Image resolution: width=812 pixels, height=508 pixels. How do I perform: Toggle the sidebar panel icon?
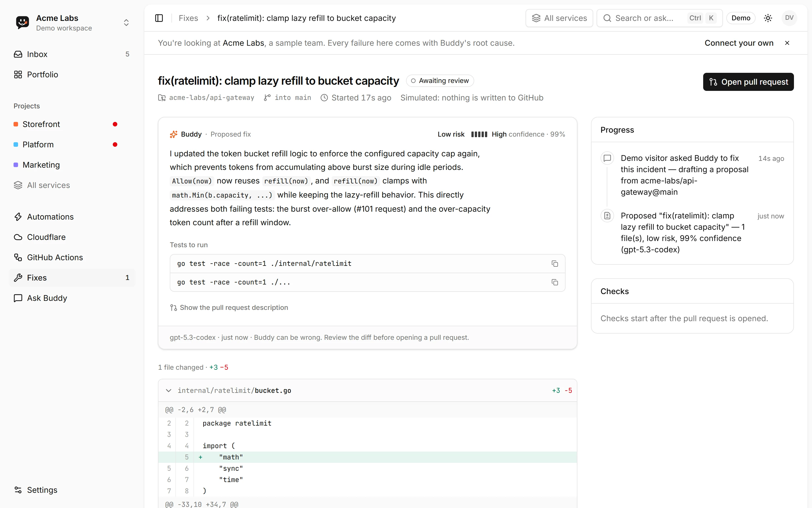point(159,18)
